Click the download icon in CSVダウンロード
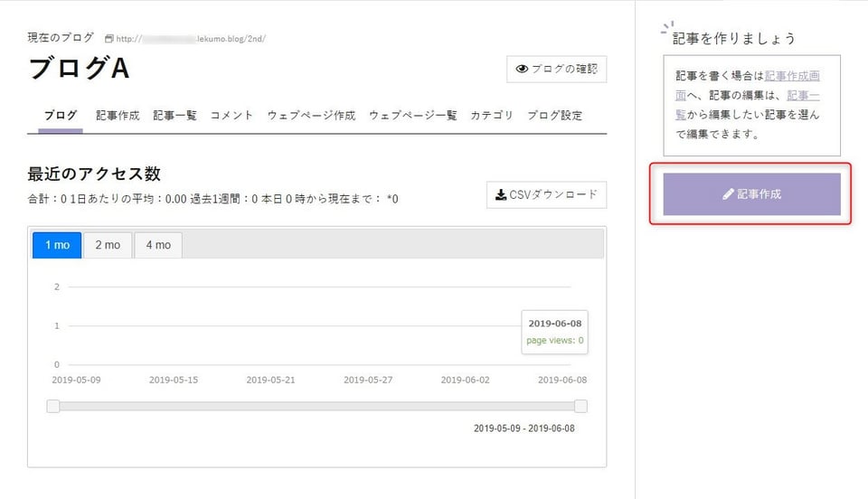Viewport: 868px width, 499px height. [501, 194]
